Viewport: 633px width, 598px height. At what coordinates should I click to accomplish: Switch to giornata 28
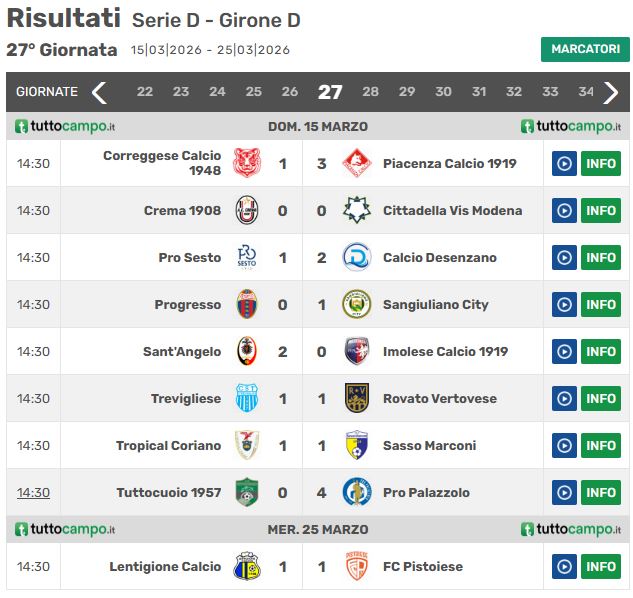pos(370,92)
